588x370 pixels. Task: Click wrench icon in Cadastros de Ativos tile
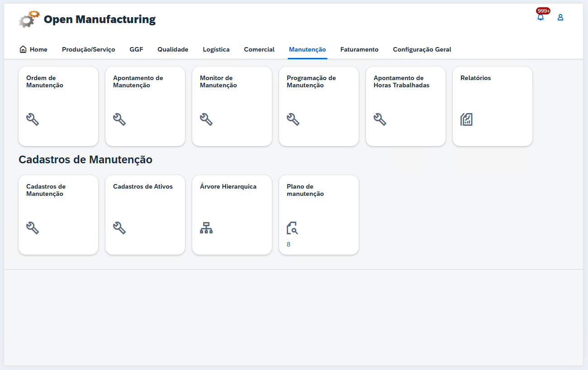point(119,228)
